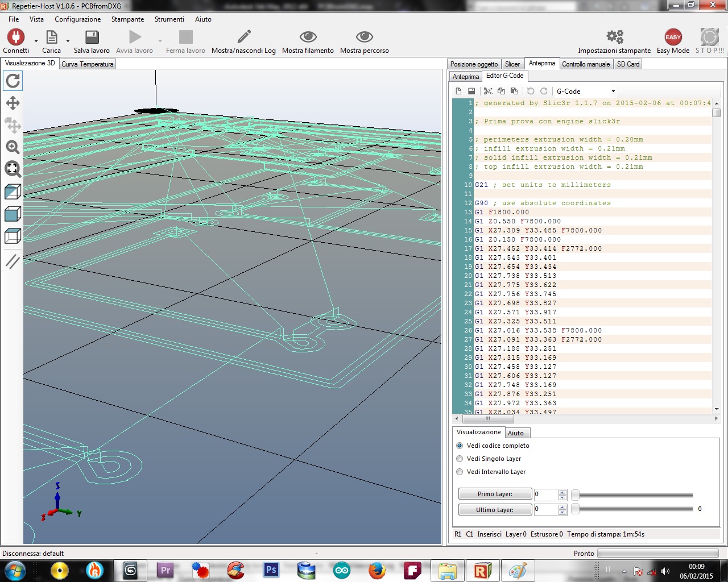
Task: Switch to inner Anteprima sub-tab
Action: click(x=466, y=77)
